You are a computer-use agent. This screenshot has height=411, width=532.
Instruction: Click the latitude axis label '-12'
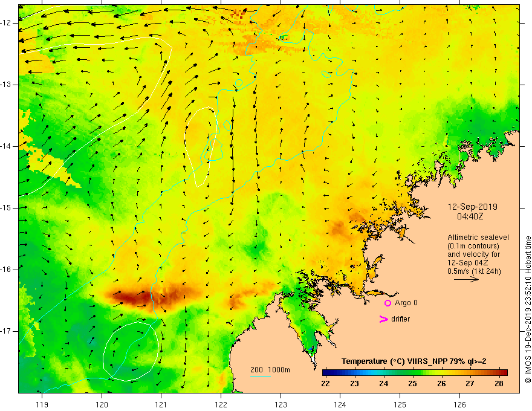[6, 23]
